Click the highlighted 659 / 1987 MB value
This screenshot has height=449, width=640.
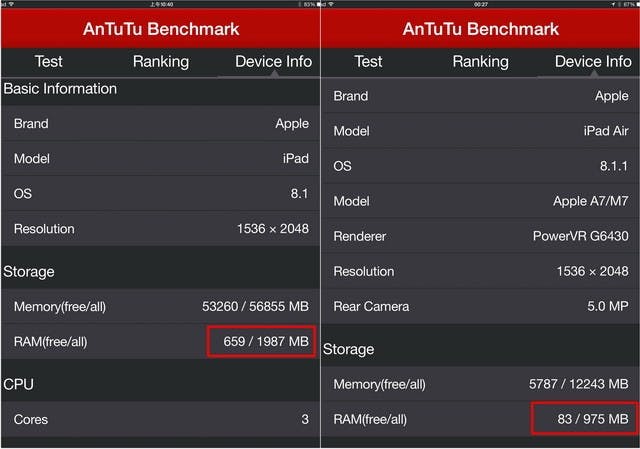coord(260,342)
